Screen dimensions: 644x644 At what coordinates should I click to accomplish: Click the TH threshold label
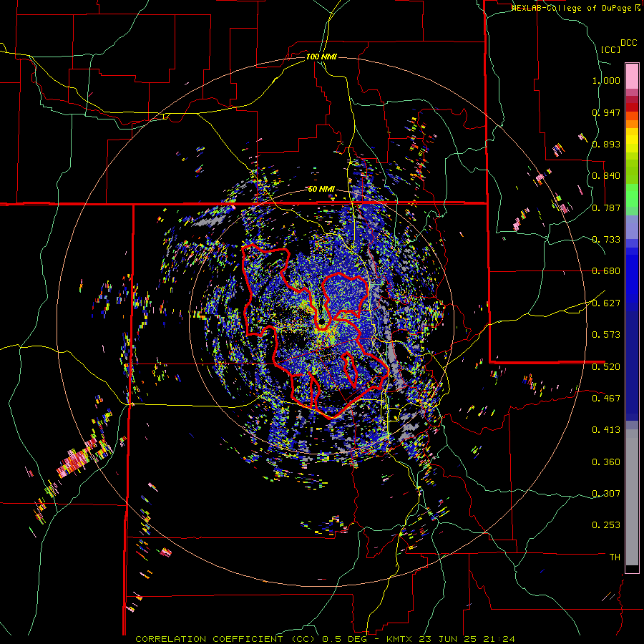pyautogui.click(x=615, y=557)
